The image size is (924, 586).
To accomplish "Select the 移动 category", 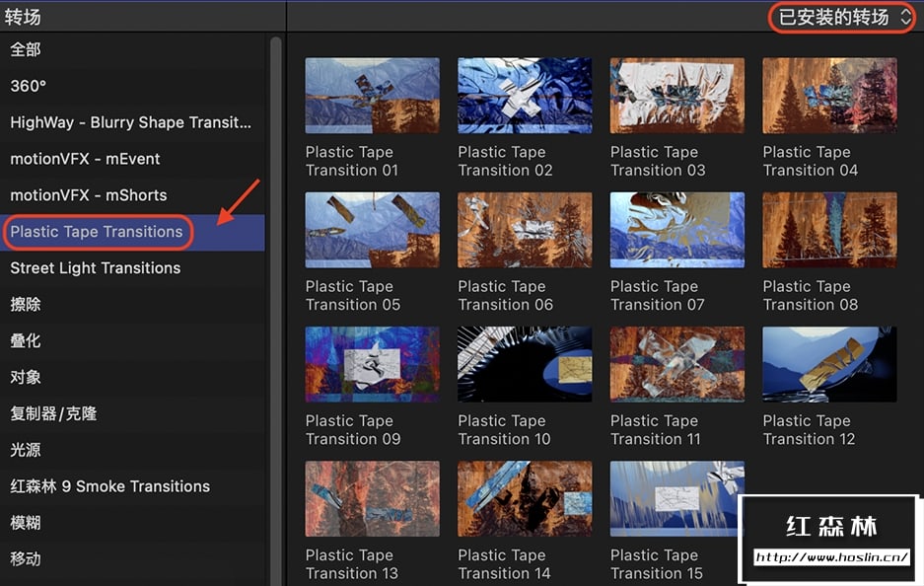I will pyautogui.click(x=132, y=559).
